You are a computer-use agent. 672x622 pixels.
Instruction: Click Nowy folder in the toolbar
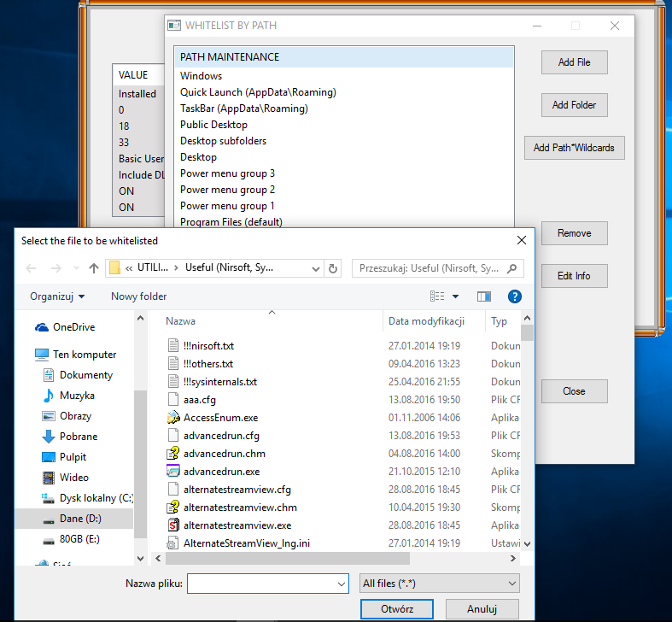pos(138,296)
